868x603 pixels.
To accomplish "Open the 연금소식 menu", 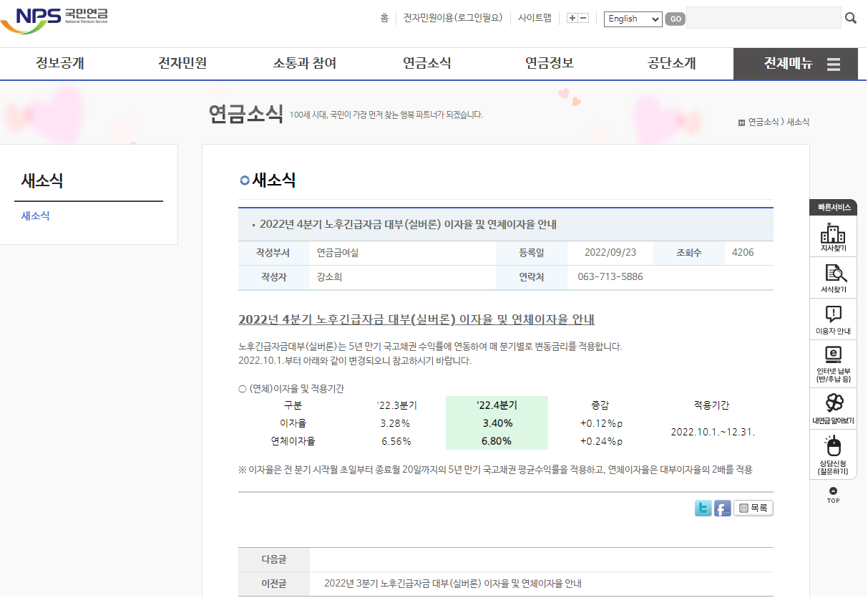I will pyautogui.click(x=426, y=64).
